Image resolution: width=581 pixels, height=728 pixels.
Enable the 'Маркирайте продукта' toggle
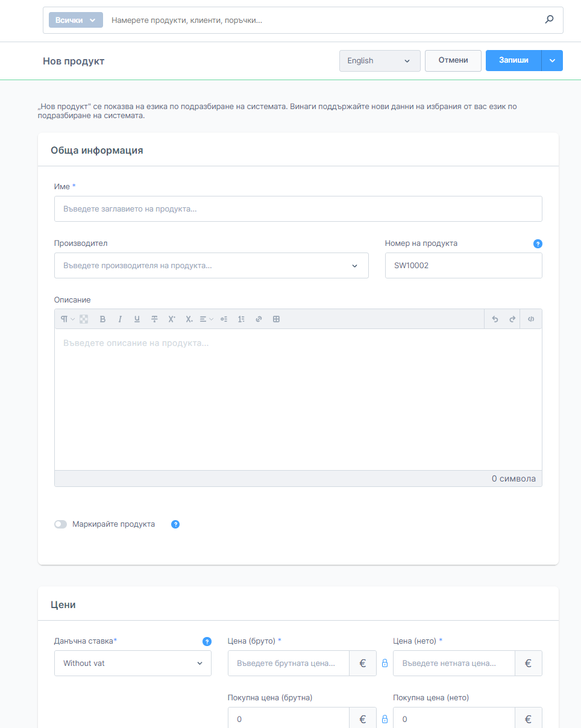click(60, 524)
